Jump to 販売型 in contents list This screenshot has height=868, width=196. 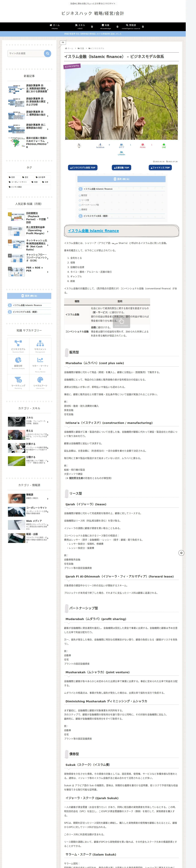point(84,195)
